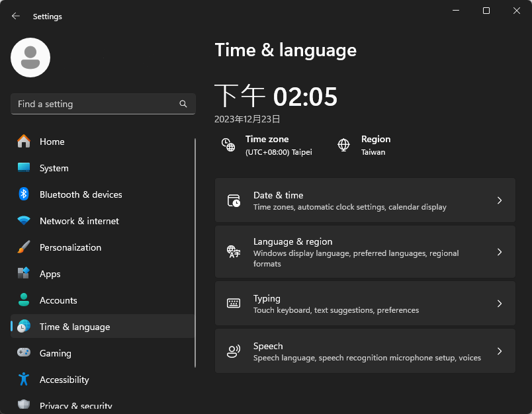Open the Speech settings card title
Screen dimensions: 532x414
tap(268, 346)
